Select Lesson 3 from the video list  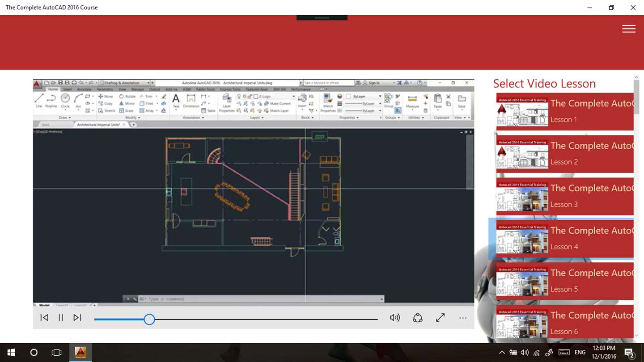565,196
